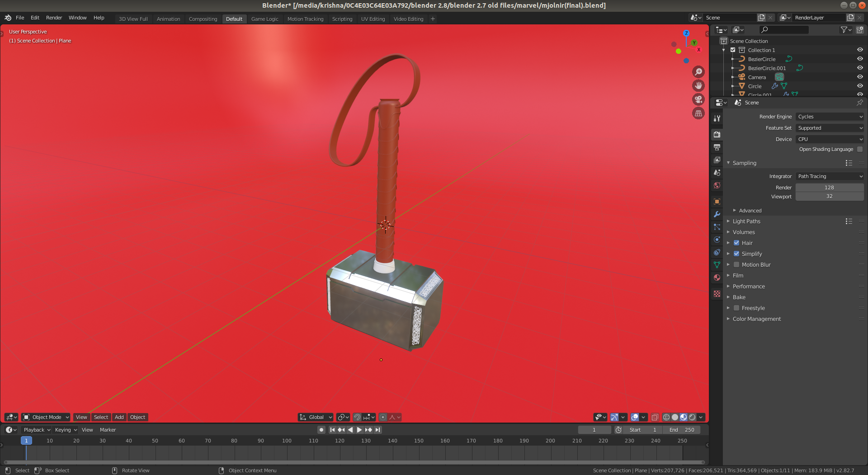Open the Modifiers wrench properties tab

click(717, 214)
